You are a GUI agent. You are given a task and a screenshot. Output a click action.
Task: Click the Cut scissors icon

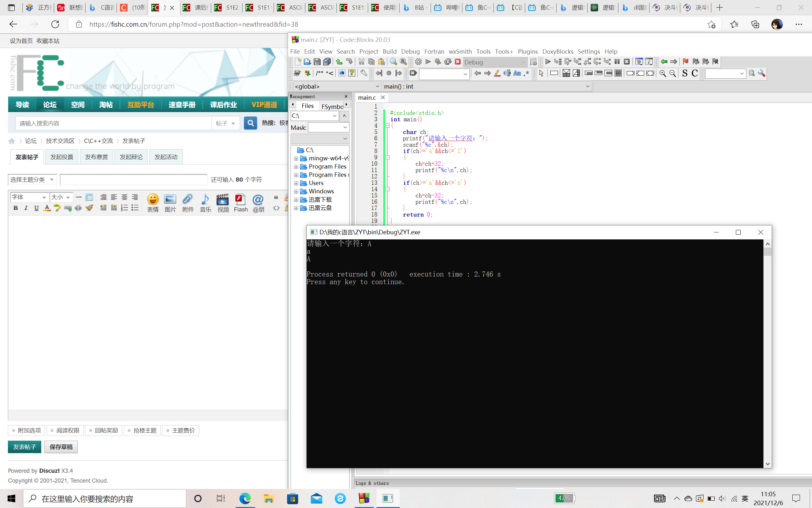tap(361, 62)
